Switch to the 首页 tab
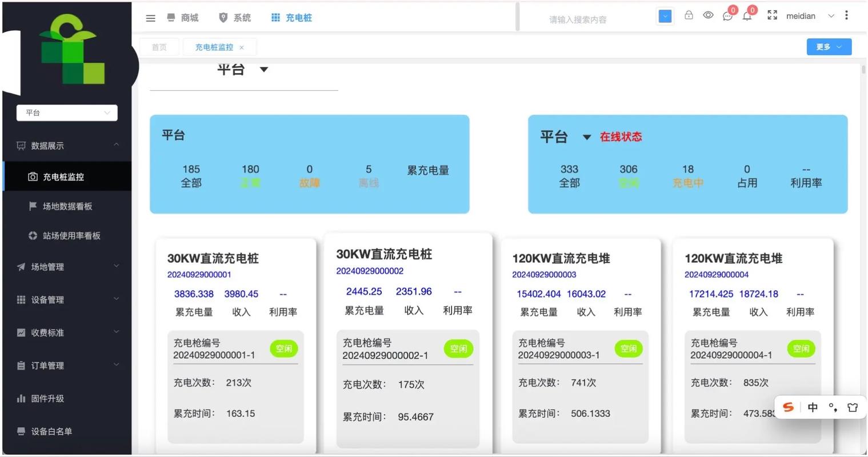The height and width of the screenshot is (457, 868). (159, 47)
